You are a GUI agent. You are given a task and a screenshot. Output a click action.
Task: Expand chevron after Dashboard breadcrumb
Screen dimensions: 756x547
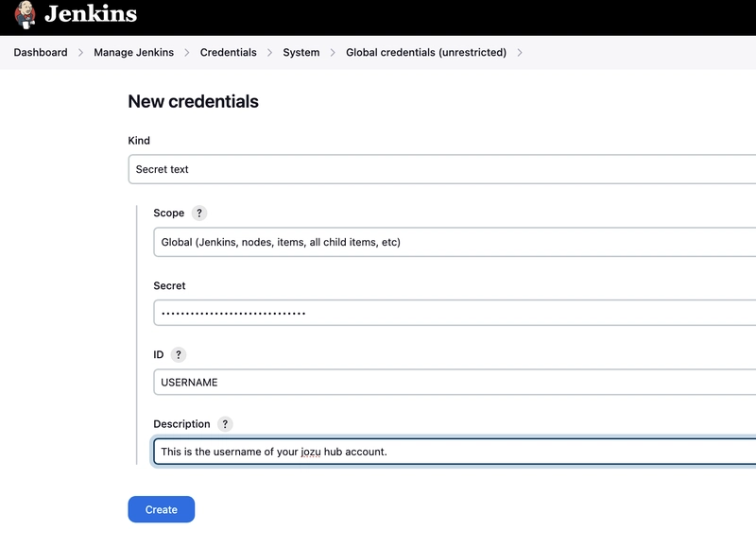80,53
